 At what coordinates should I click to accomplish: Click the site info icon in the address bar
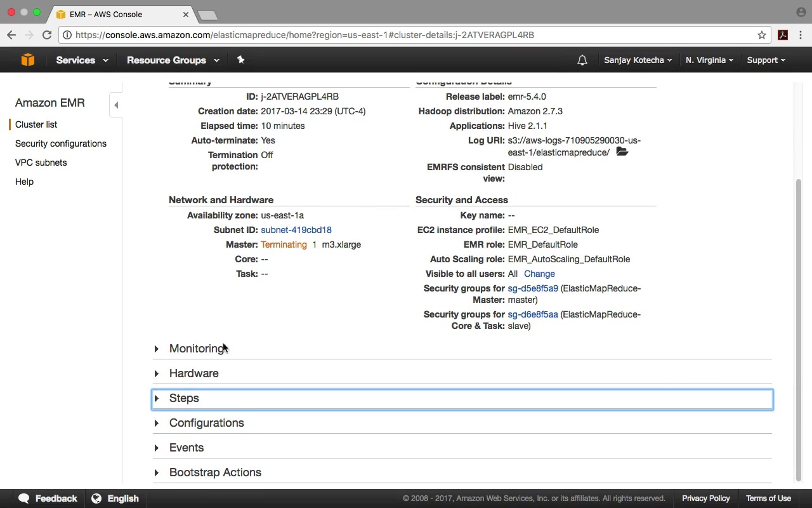(x=67, y=35)
